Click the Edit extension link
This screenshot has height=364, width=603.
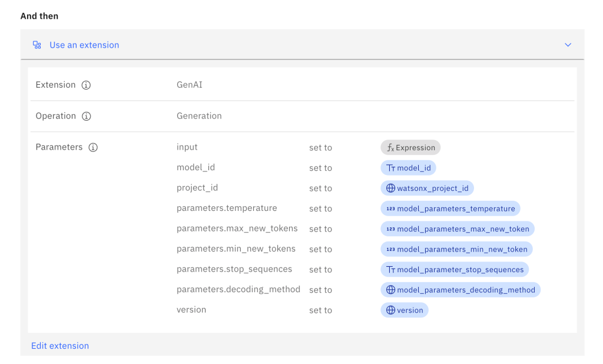(60, 346)
